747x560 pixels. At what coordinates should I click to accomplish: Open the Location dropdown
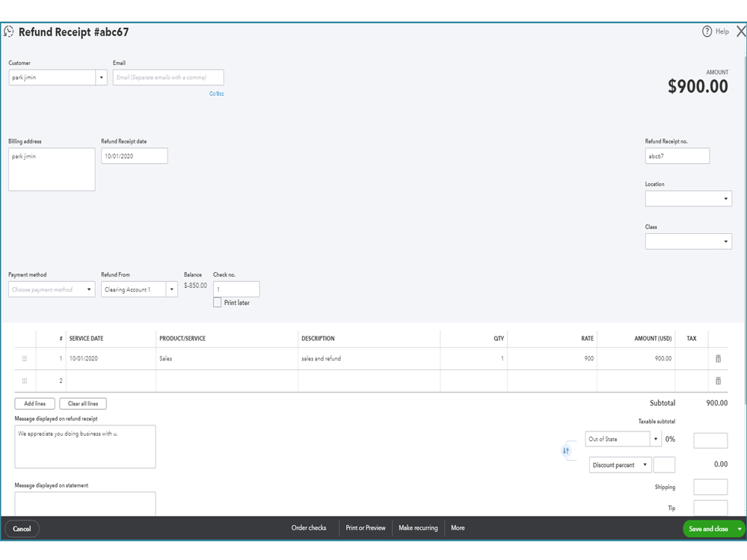pos(726,199)
